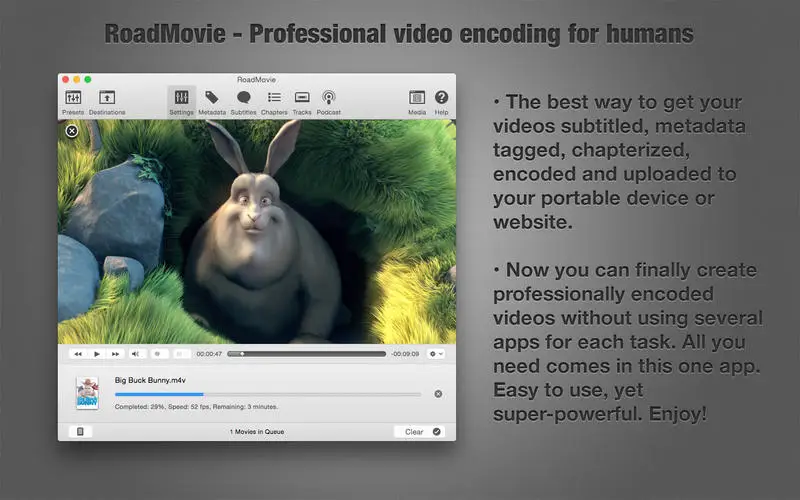Open the Podcast toolbar icon
This screenshot has height=500, width=800.
(x=329, y=102)
